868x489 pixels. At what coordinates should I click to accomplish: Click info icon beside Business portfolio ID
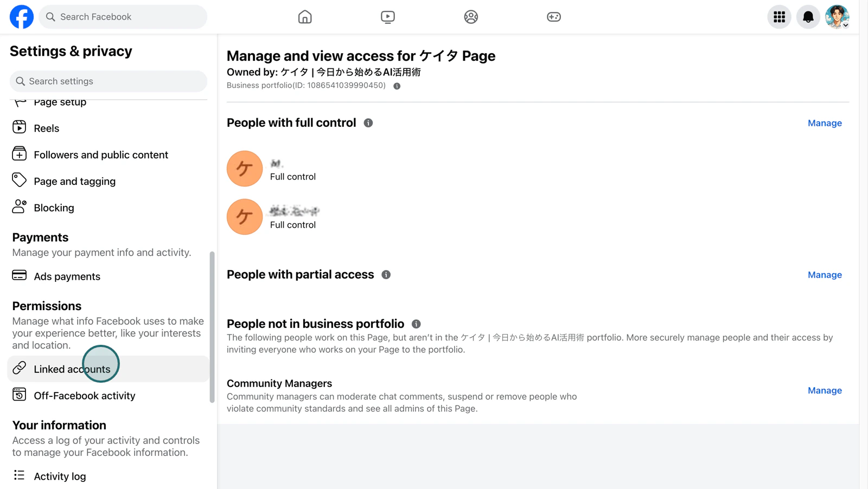tap(397, 86)
